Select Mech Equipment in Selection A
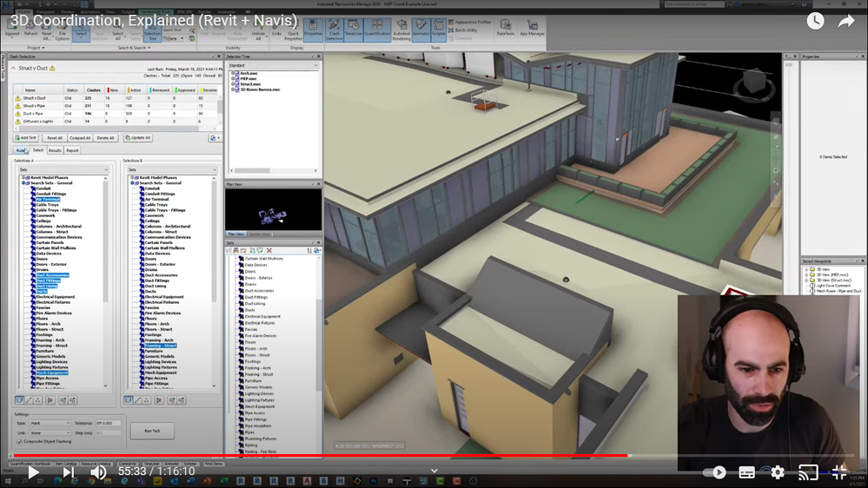This screenshot has width=868, height=488. [52, 373]
